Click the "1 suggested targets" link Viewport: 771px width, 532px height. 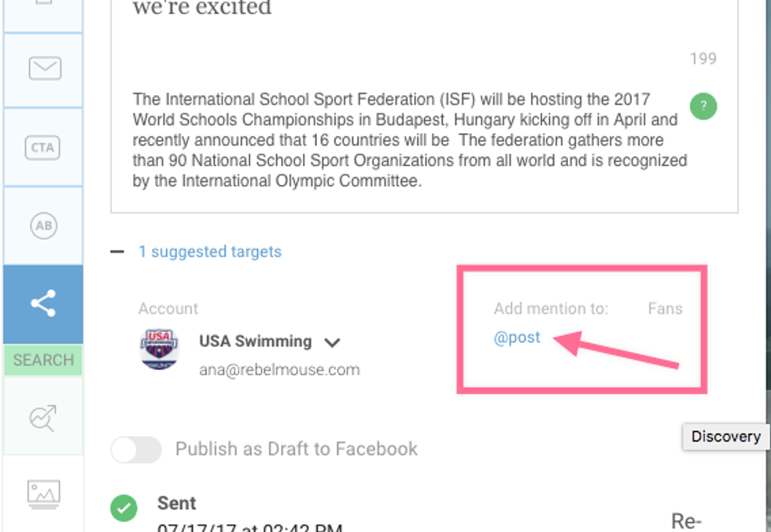210,252
